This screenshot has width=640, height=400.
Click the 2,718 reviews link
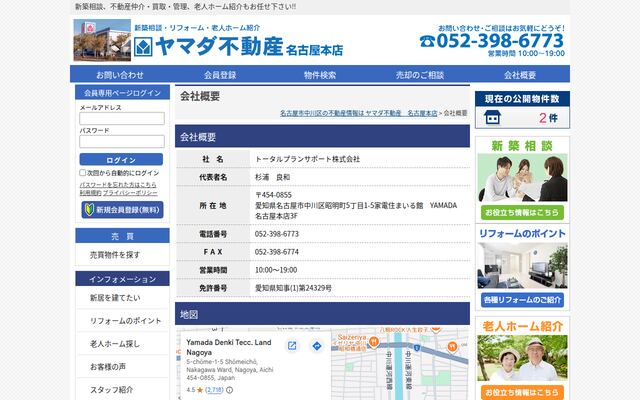click(x=214, y=390)
